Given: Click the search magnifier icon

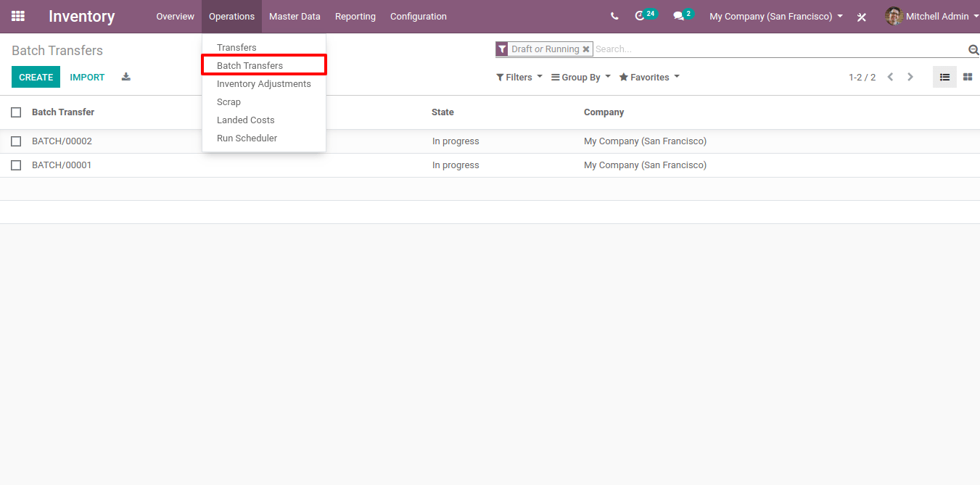Looking at the screenshot, I should [974, 49].
